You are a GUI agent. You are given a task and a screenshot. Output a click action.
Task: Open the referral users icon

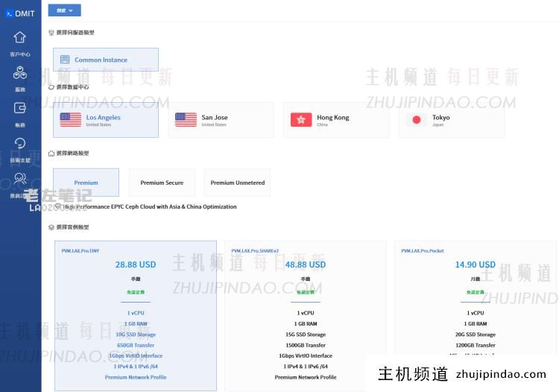click(x=19, y=178)
